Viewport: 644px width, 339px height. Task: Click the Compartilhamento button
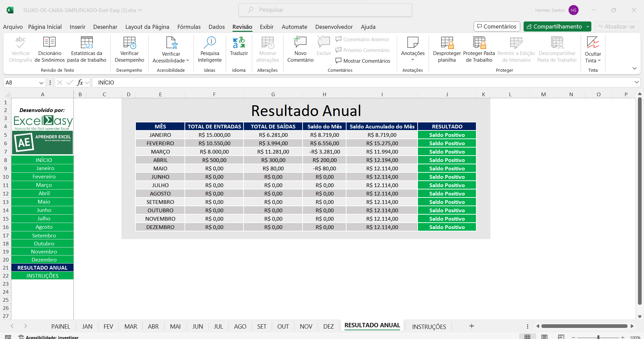pos(554,26)
